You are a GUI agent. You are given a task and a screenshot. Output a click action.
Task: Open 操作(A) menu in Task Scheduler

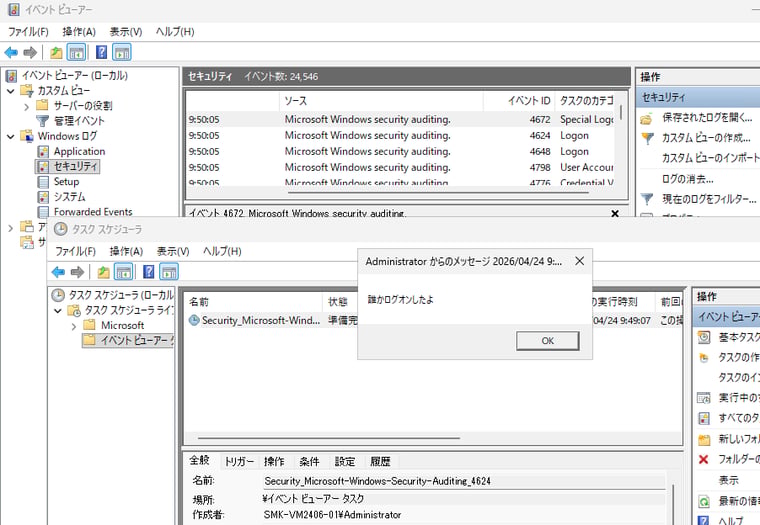126,252
